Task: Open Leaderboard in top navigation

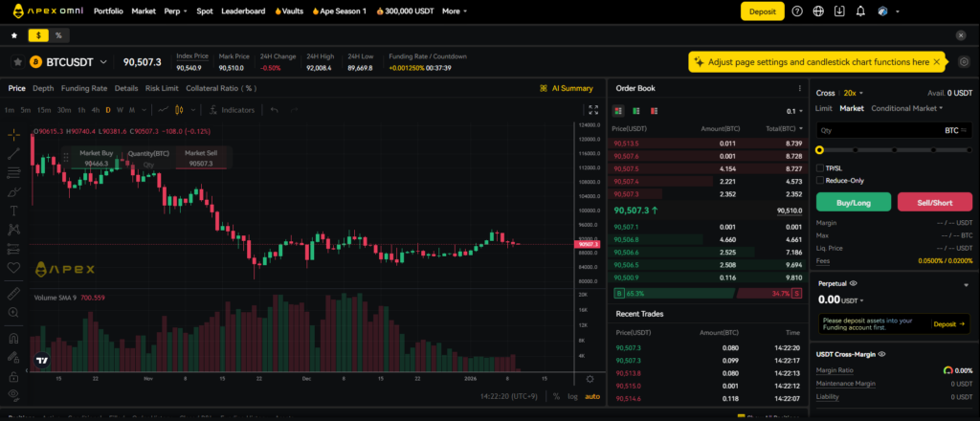Action: tap(243, 11)
